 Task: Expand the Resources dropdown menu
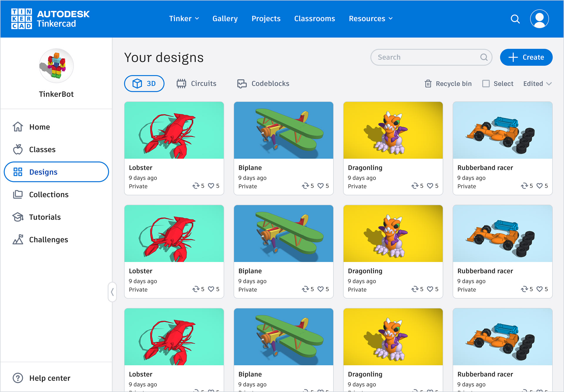click(x=370, y=18)
